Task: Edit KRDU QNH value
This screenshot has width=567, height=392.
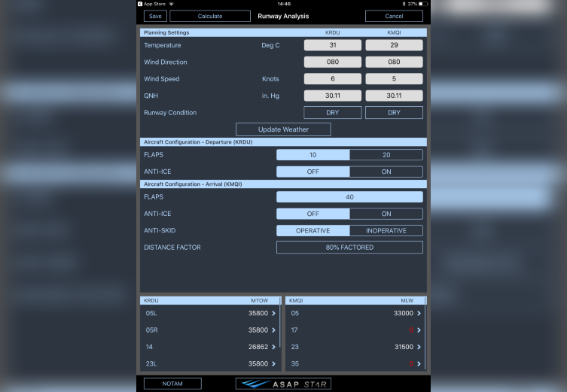Action: point(332,96)
